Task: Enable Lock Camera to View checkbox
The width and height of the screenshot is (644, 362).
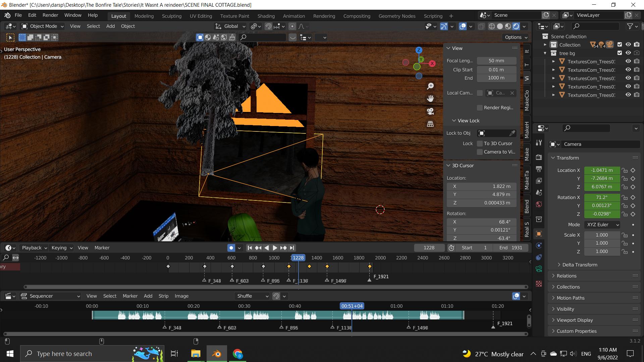Action: point(480,152)
